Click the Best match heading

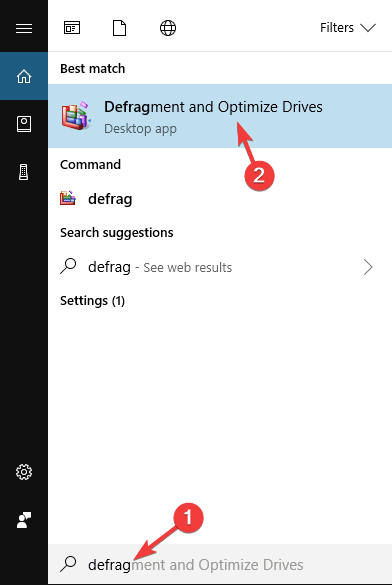tap(92, 69)
